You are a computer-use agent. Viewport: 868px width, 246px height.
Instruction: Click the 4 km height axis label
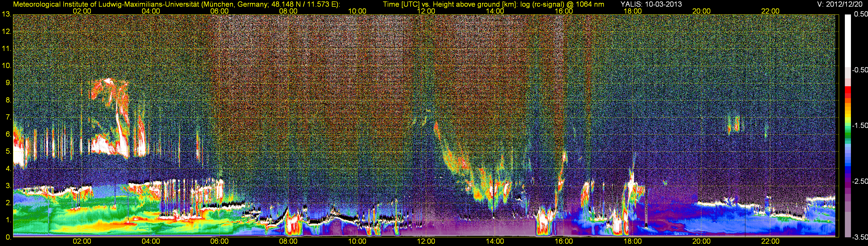[8, 169]
